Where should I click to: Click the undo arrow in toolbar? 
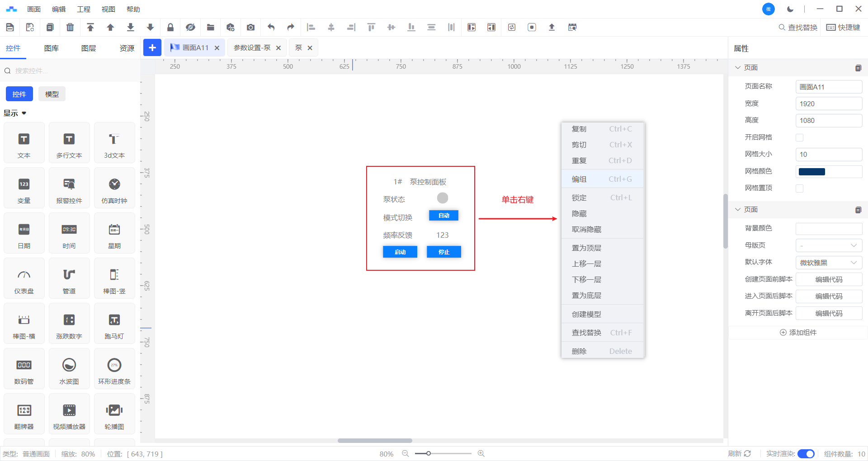(271, 27)
